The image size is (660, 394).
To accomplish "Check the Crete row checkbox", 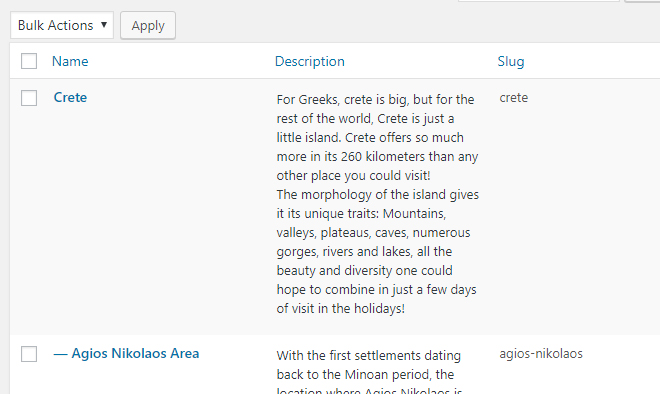I will click(29, 98).
